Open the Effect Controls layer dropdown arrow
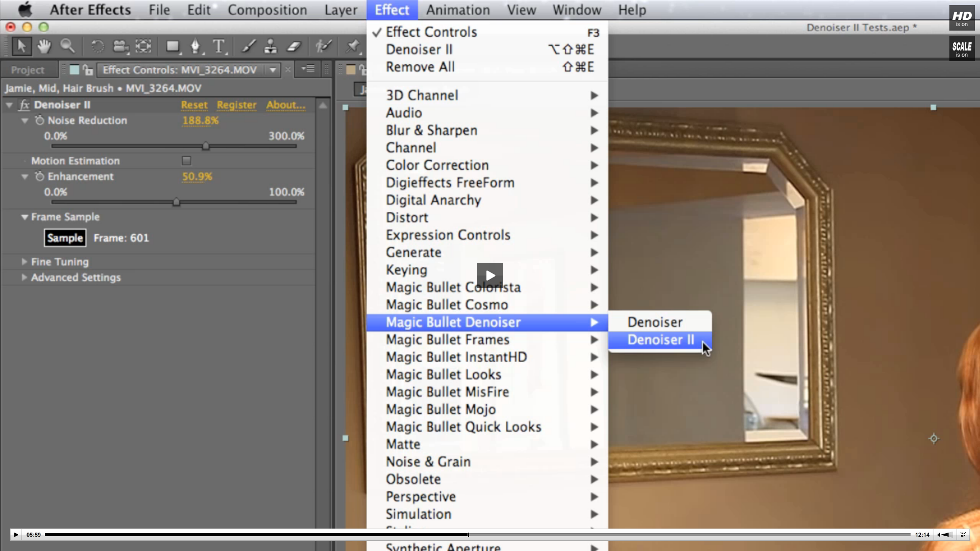This screenshot has height=551, width=980. pyautogui.click(x=273, y=69)
